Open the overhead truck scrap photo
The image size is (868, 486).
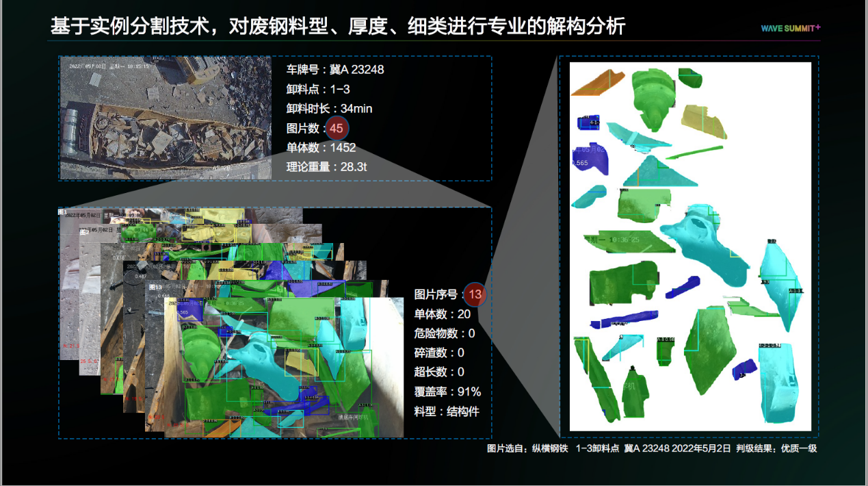(x=166, y=118)
